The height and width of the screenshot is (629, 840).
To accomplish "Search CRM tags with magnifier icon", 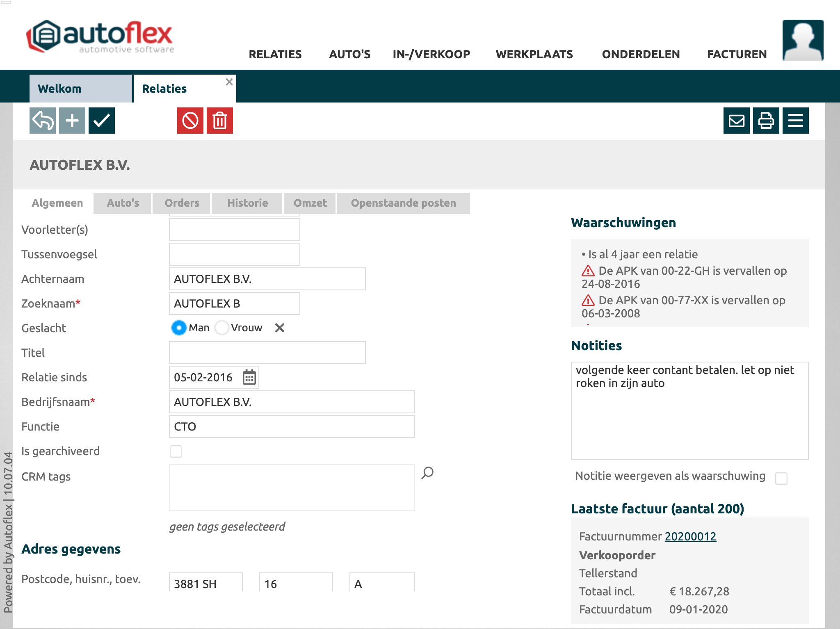I will coord(427,473).
